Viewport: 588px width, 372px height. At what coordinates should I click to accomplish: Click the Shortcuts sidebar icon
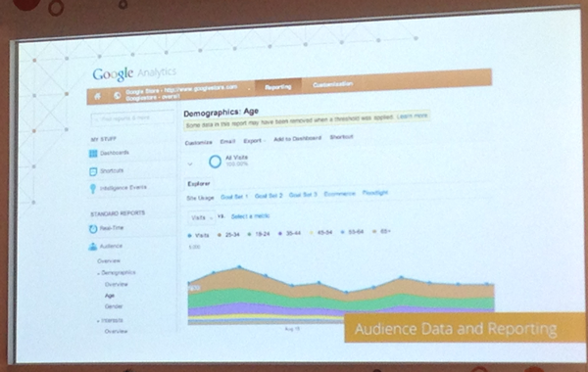93,171
